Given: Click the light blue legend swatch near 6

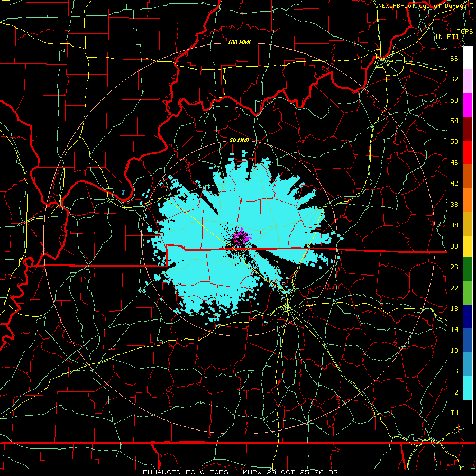Looking at the screenshot, I should pyautogui.click(x=467, y=364).
